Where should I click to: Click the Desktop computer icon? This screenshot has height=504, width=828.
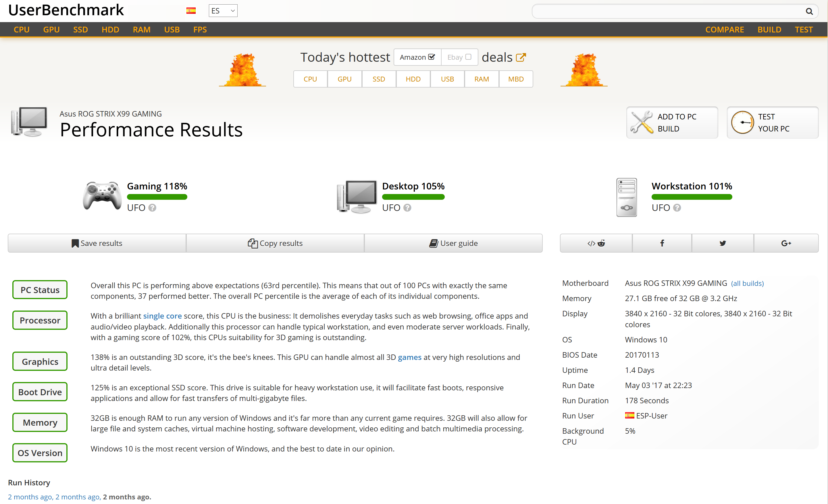[357, 197]
